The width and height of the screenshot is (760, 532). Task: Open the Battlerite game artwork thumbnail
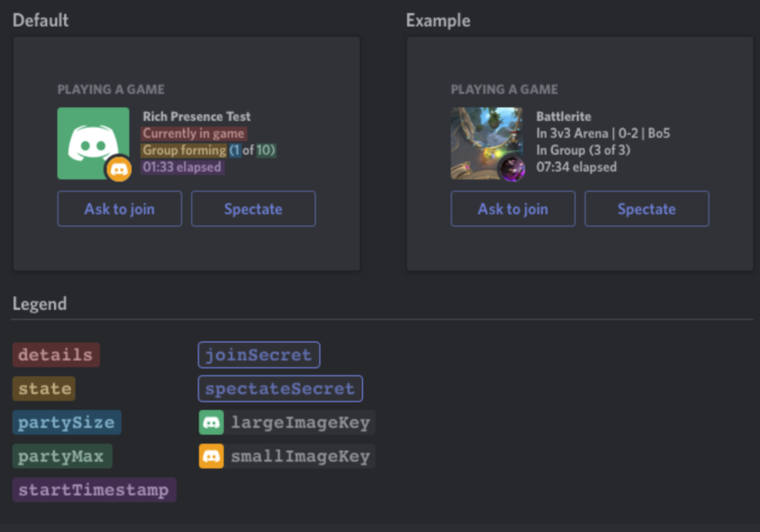click(x=486, y=143)
